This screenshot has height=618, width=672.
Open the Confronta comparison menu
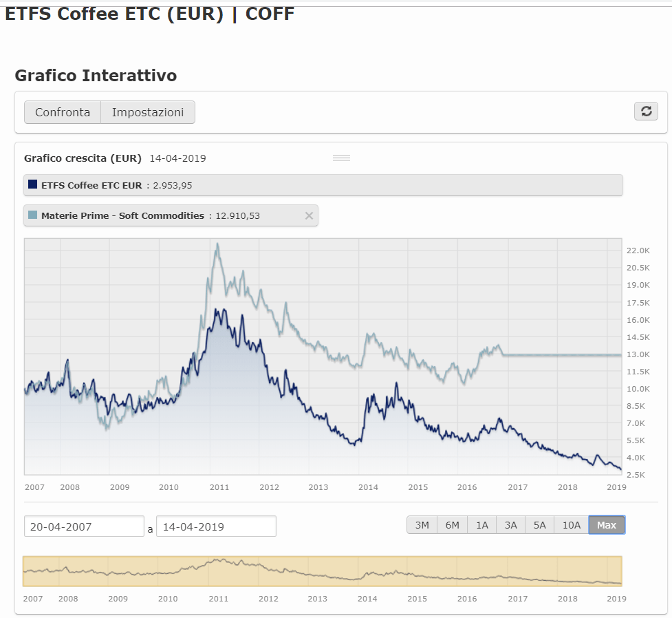click(x=63, y=112)
